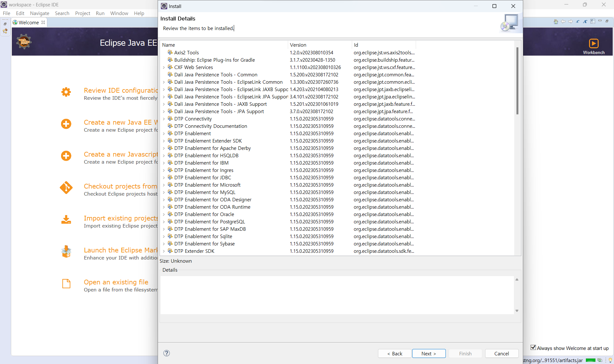Image resolution: width=614 pixels, height=364 pixels.
Task: Expand DTP Enablement for Apache Derby
Action: (164, 148)
